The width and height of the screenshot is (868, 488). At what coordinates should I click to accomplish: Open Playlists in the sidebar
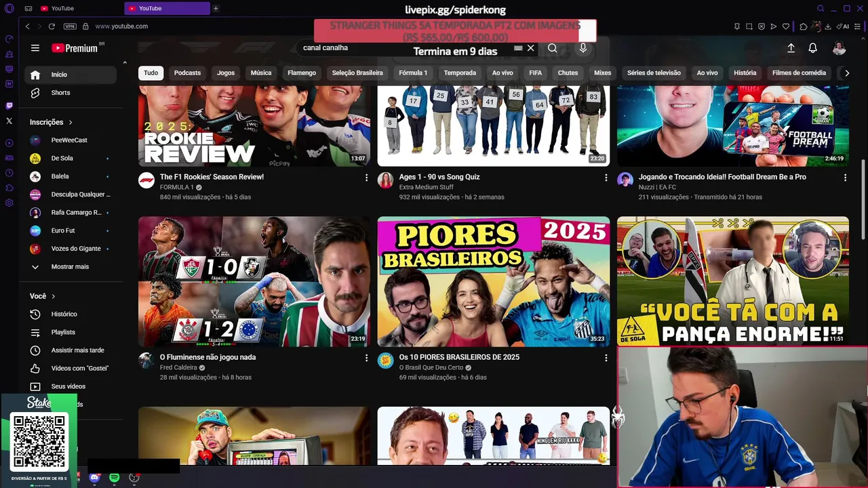(x=71, y=332)
